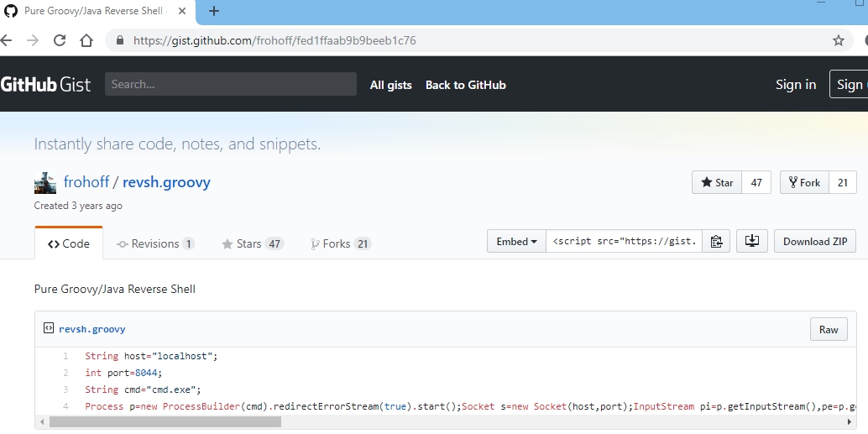Open the browser home page icon
This screenshot has width=868, height=434.
click(86, 40)
